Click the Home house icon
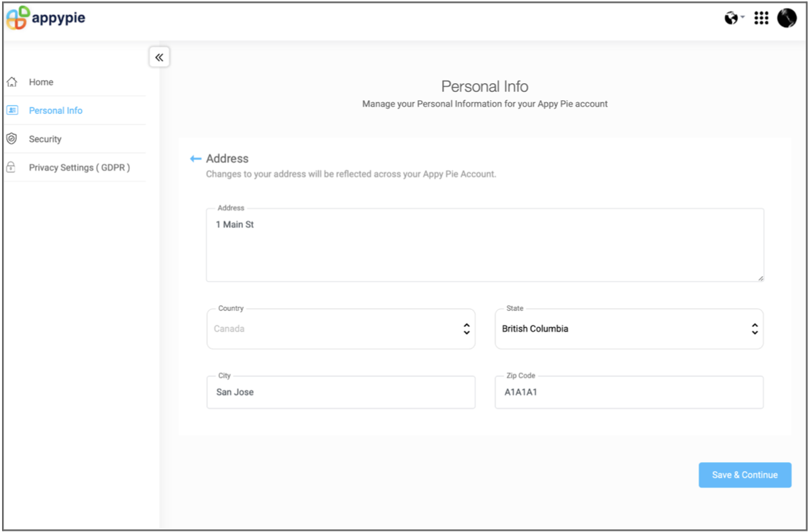 [12, 83]
